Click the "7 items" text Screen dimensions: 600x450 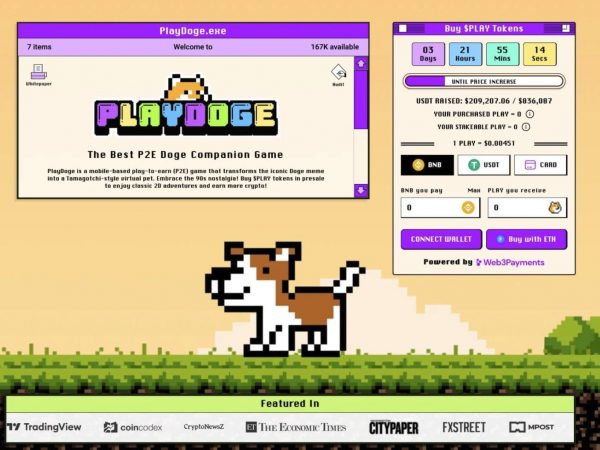tap(39, 47)
